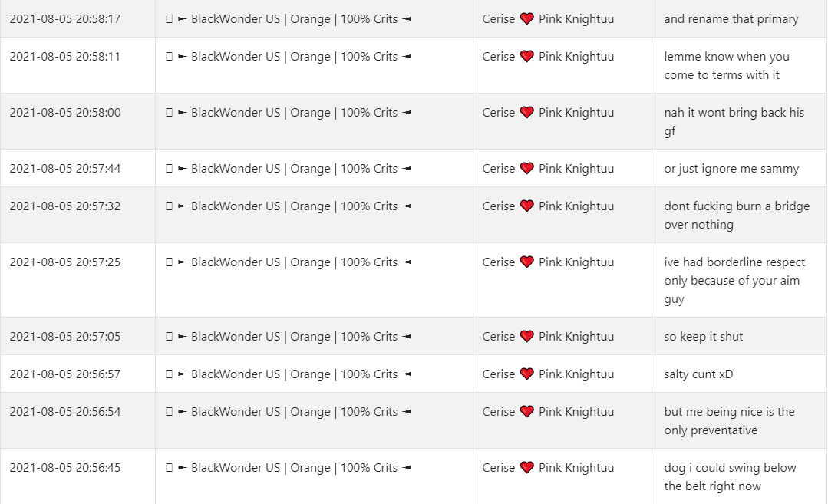This screenshot has width=828, height=504.
Task: Click heart icon in 20:58:00 row
Action: (526, 113)
